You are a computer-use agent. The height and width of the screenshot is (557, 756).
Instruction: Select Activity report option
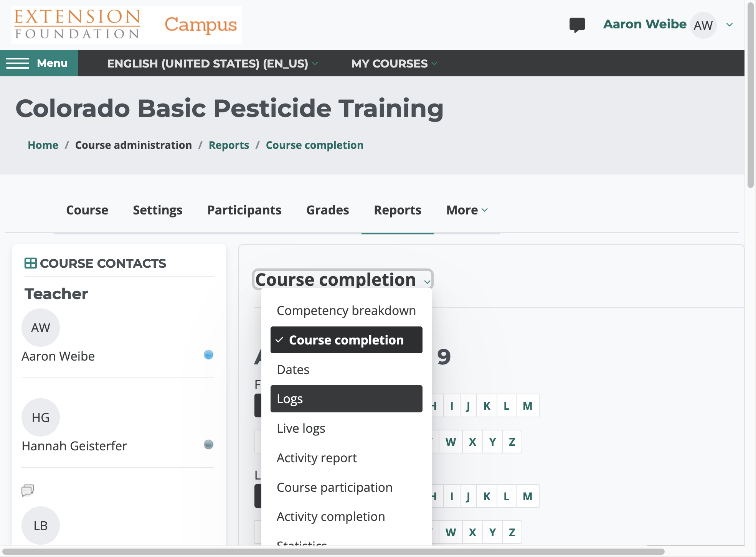(x=347, y=458)
